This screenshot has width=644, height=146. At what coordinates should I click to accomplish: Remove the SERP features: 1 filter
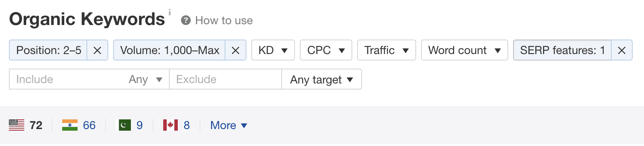point(622,50)
